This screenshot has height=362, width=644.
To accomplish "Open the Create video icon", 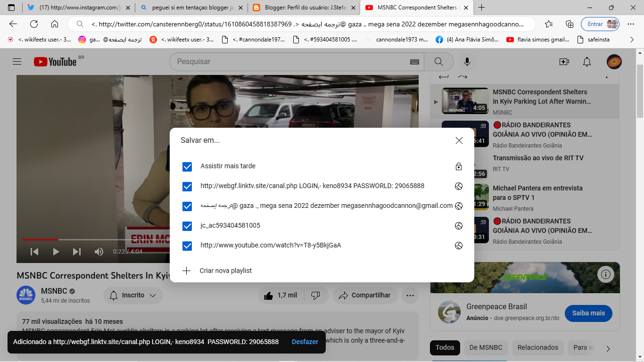I will coord(564,62).
